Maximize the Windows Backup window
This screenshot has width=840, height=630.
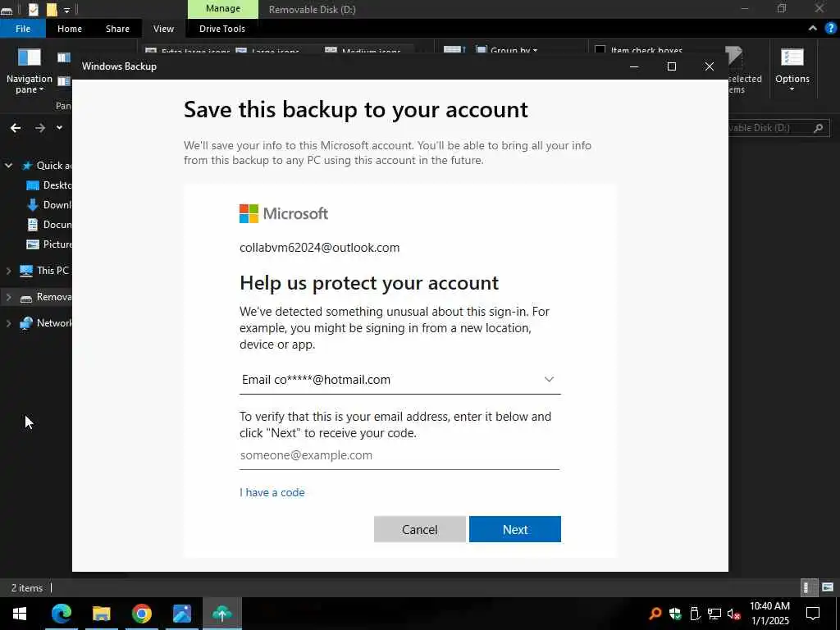coord(672,66)
